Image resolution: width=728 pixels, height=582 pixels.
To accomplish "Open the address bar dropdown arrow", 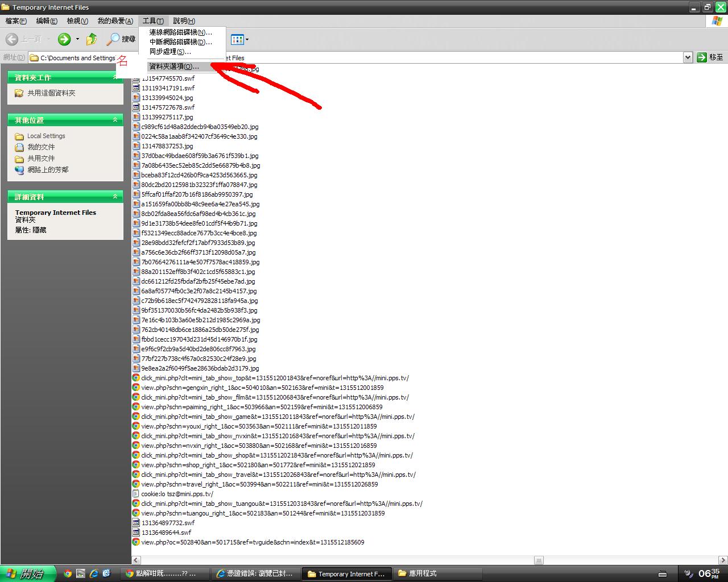I will click(688, 57).
